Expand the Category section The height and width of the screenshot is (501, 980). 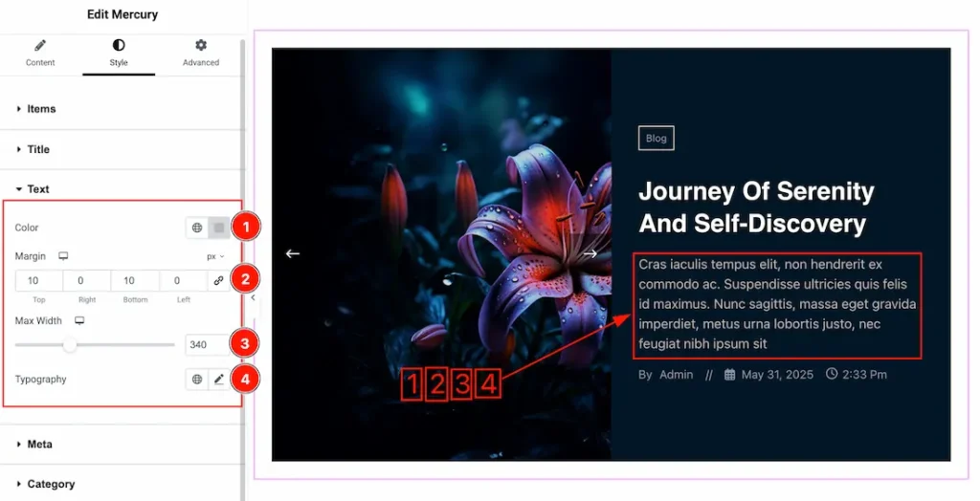click(51, 484)
